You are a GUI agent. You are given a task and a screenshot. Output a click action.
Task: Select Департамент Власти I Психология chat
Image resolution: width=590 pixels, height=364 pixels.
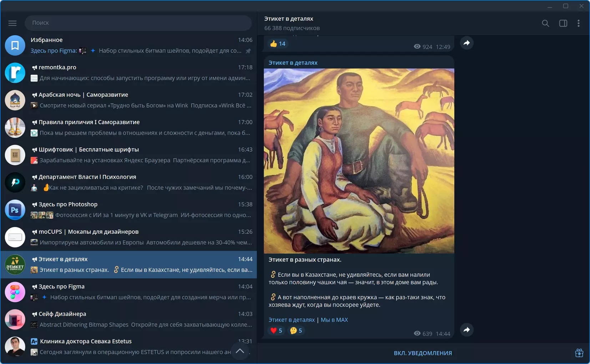(128, 182)
